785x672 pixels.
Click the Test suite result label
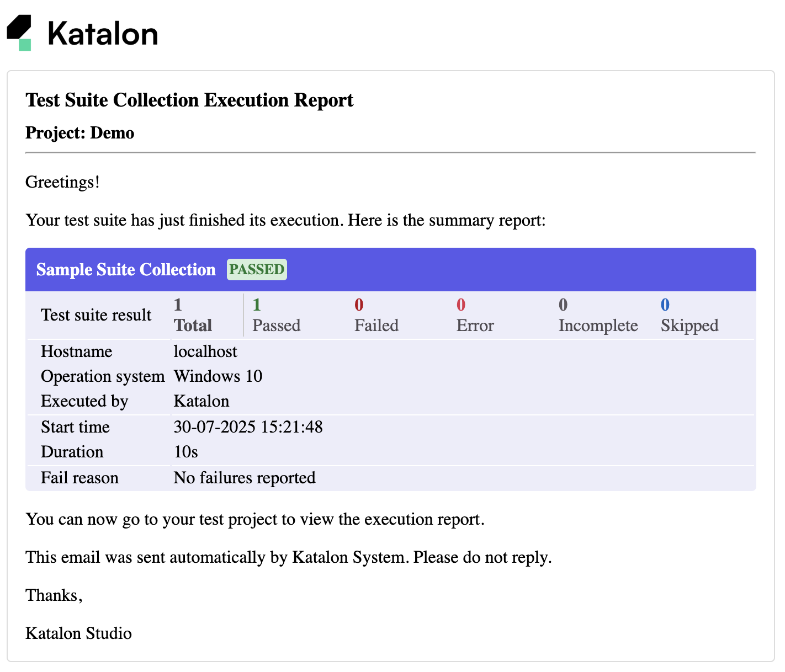96,315
